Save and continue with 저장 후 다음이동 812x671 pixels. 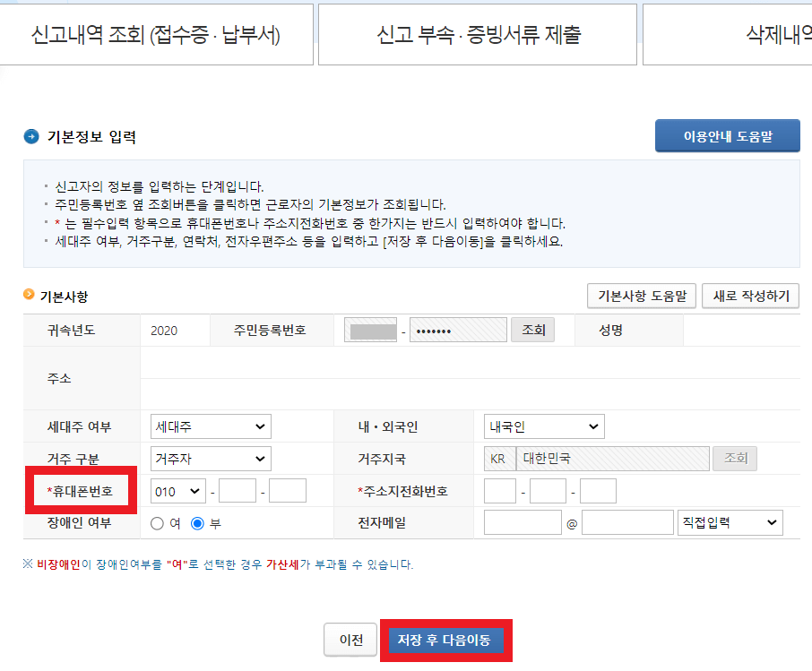(x=446, y=640)
